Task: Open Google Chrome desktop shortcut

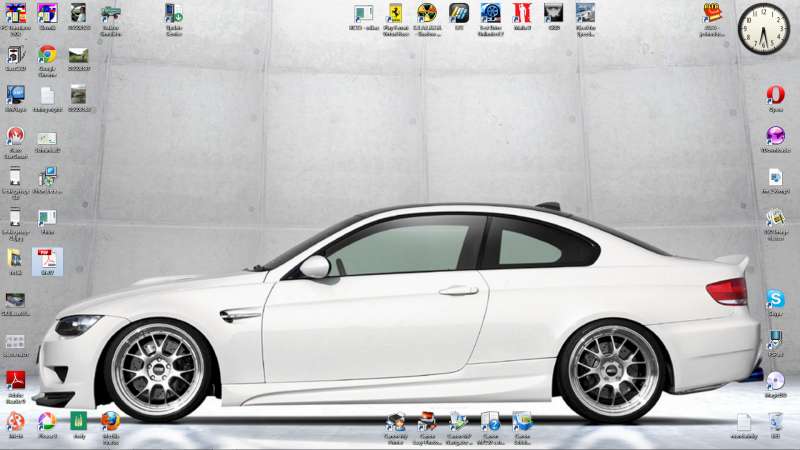Action: (47, 56)
